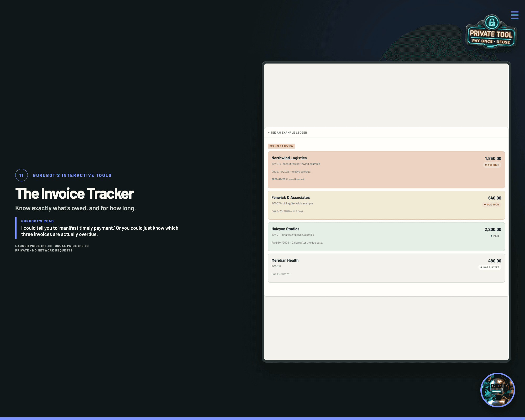The height and width of the screenshot is (420, 525).
Task: Click the Due Soon status badge
Action: coord(491,204)
